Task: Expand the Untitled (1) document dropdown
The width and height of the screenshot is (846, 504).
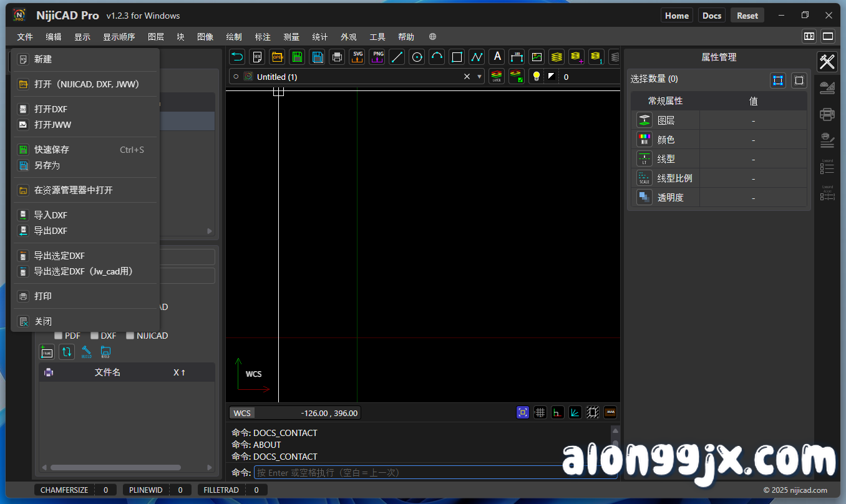Action: (x=480, y=77)
